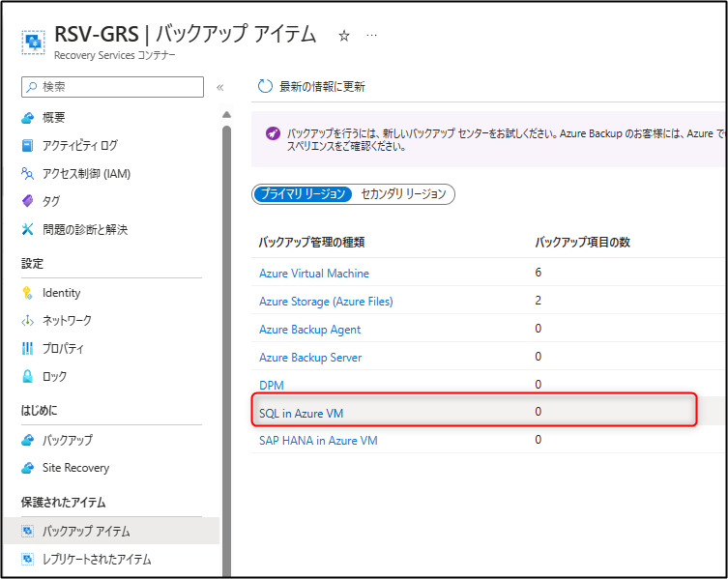The width and height of the screenshot is (728, 579).
Task: Open Azure Storage (Azure Files) link
Action: tap(326, 302)
